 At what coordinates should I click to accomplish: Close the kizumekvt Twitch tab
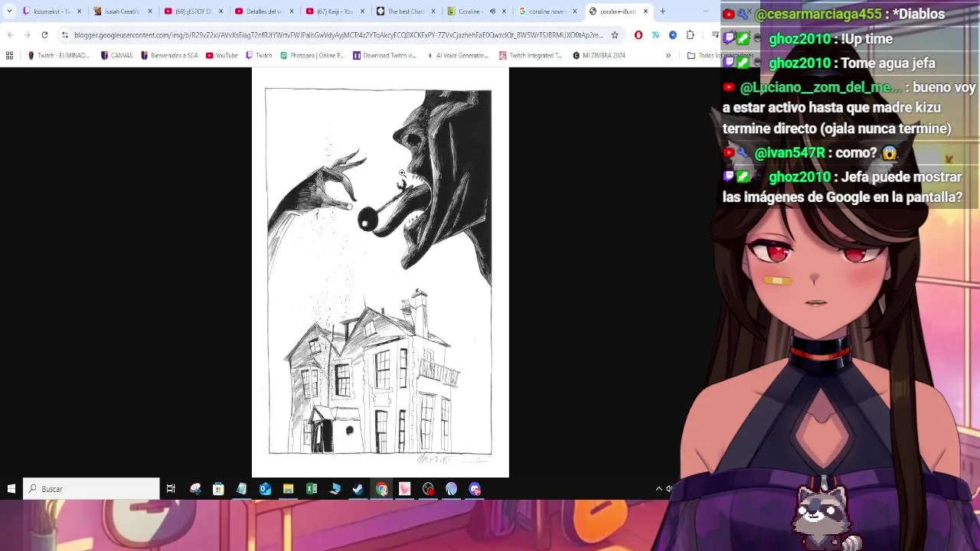tap(79, 11)
